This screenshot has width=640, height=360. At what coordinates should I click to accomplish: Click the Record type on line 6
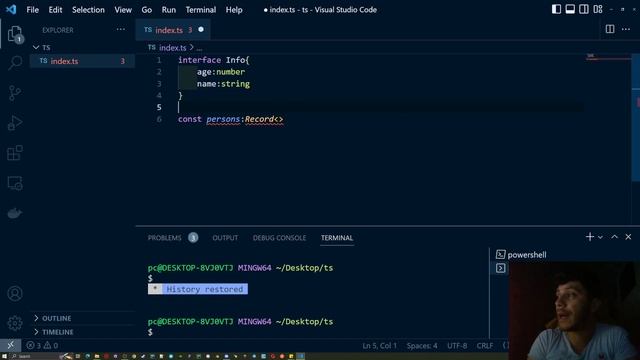click(259, 119)
